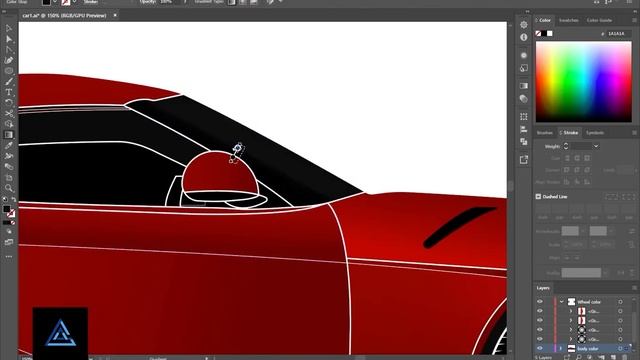The width and height of the screenshot is (640, 360).
Task: Switch to the Swatches tab
Action: click(569, 20)
